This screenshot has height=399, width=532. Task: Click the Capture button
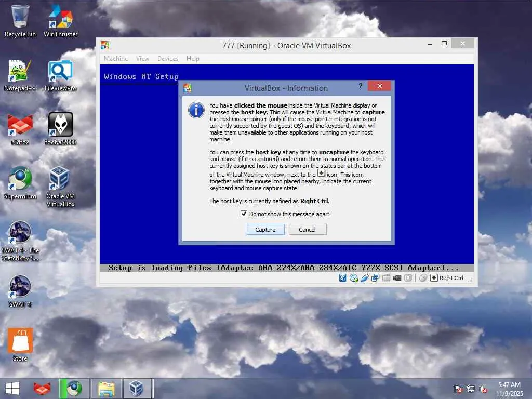[265, 230]
